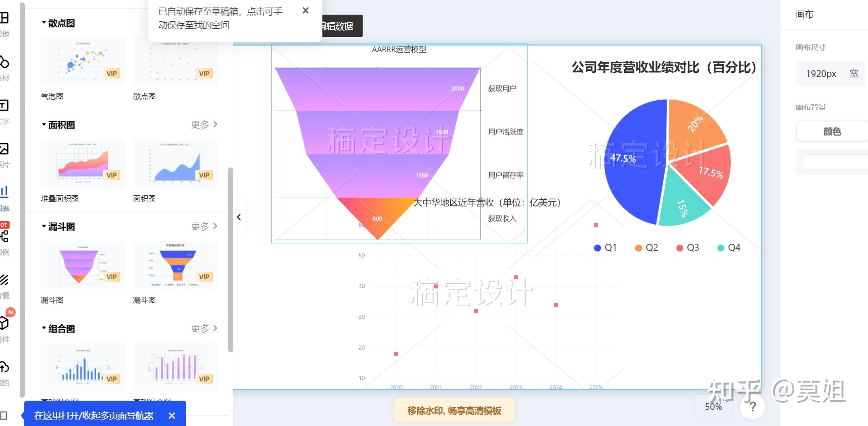Select the orange funnel bottom layer showing 800

pyautogui.click(x=377, y=219)
